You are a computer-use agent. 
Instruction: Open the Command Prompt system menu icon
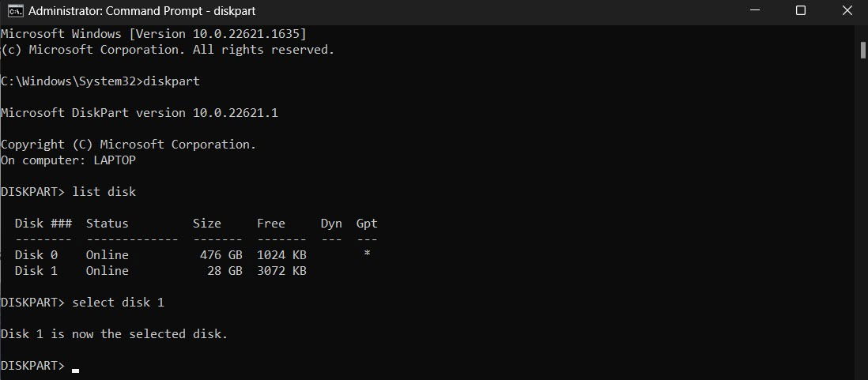16,10
